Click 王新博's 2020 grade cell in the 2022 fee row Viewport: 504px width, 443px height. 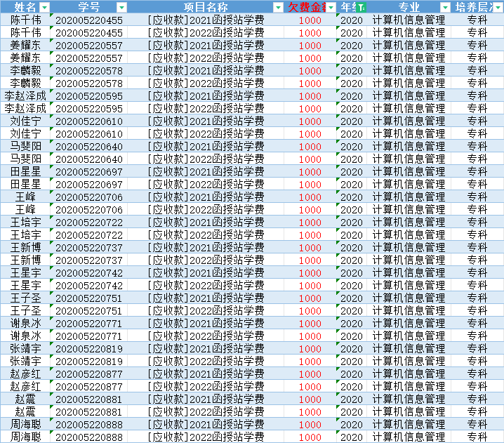351,260
